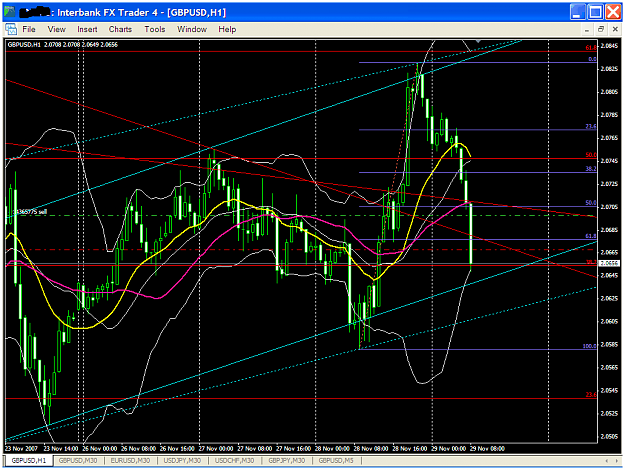Switch to the EURUSD,M30 chart tab
Image resolution: width=625 pixels, height=470 pixels.
(130, 460)
